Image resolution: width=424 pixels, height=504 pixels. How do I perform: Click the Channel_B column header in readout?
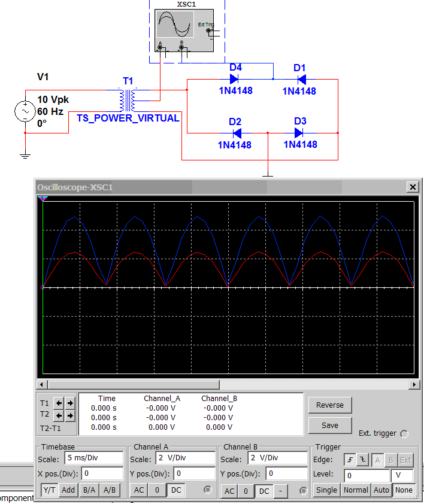click(219, 399)
